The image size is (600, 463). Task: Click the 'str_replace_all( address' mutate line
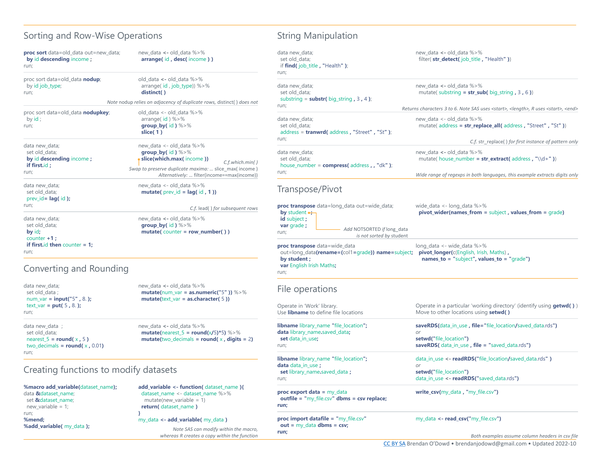point(492,126)
